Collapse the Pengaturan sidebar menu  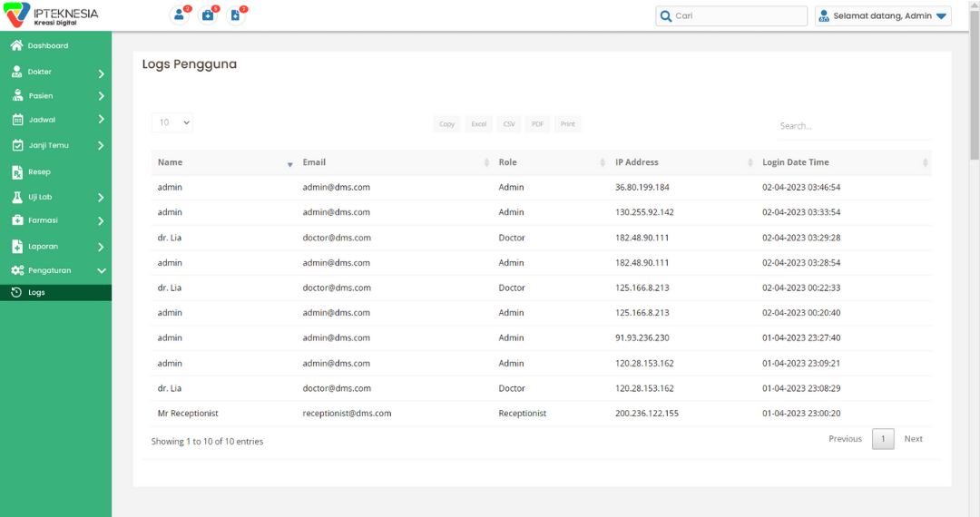click(101, 270)
